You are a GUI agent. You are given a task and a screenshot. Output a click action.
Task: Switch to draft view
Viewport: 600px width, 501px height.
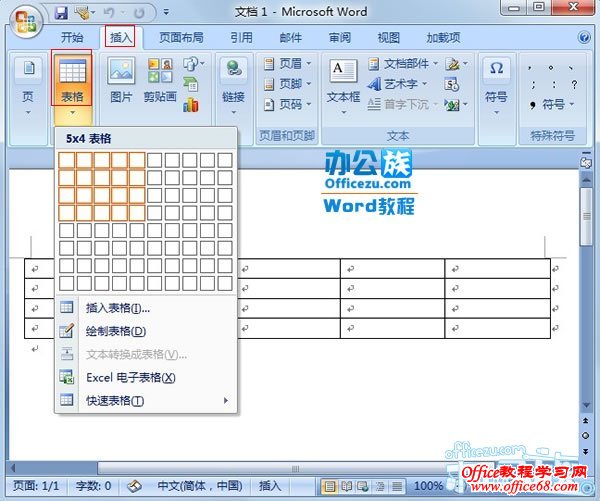click(x=396, y=486)
